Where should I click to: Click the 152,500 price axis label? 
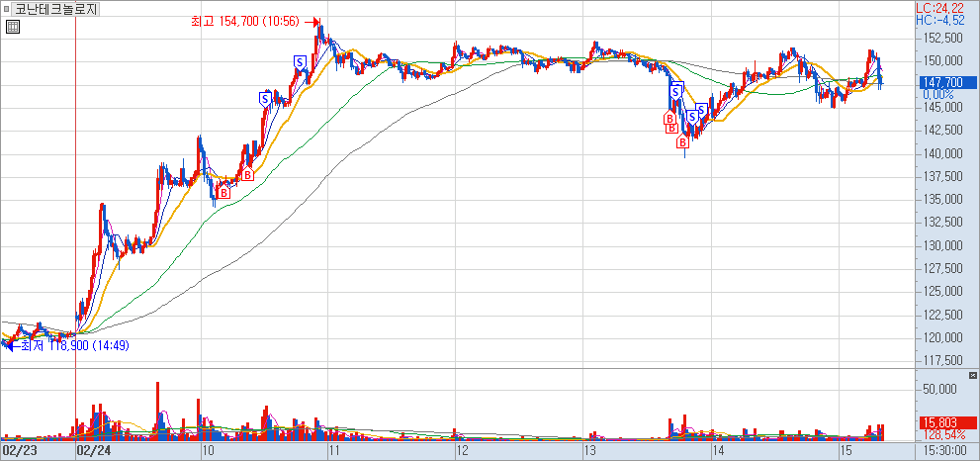coord(942,39)
